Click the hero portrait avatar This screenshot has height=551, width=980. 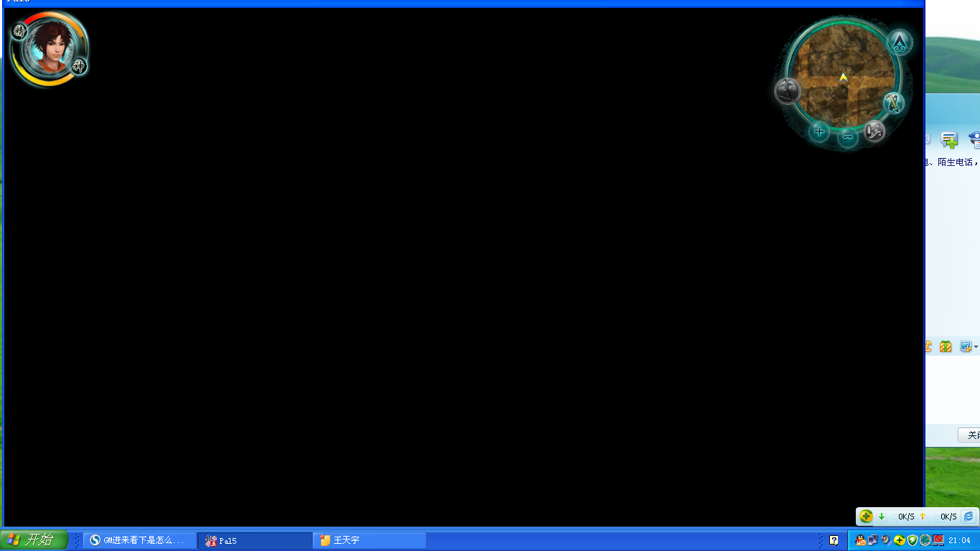[49, 47]
